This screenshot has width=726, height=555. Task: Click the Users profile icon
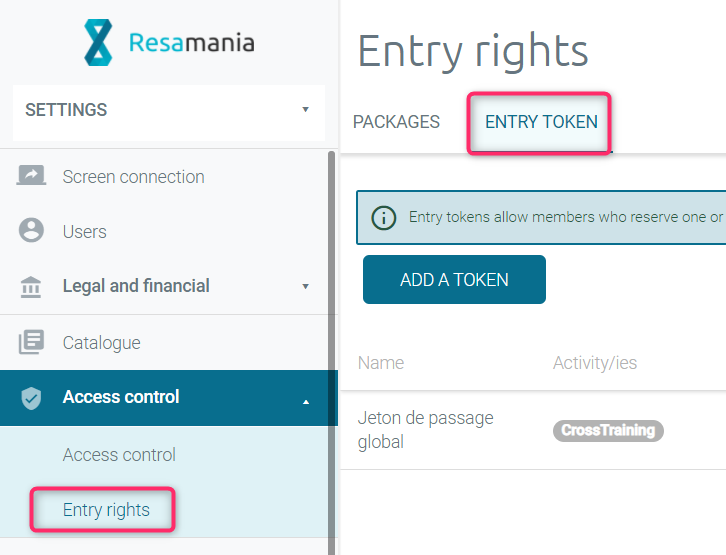pos(32,231)
